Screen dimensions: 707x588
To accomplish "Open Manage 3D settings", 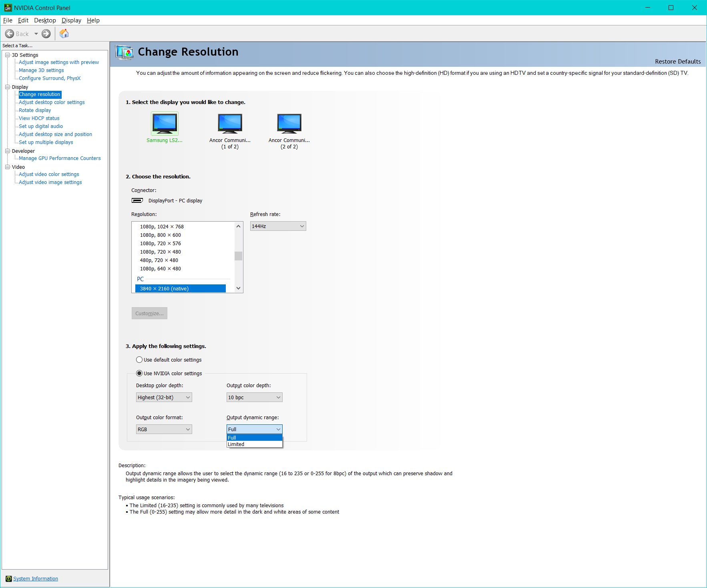I will [x=41, y=70].
